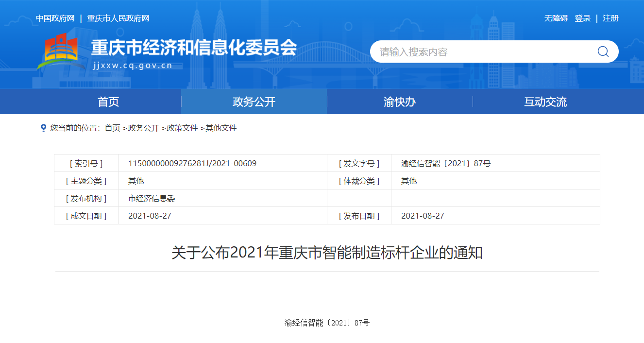Screen dimensions: 644x343
Task: Click the location pin icon in breadcrumb
Action: 43,128
